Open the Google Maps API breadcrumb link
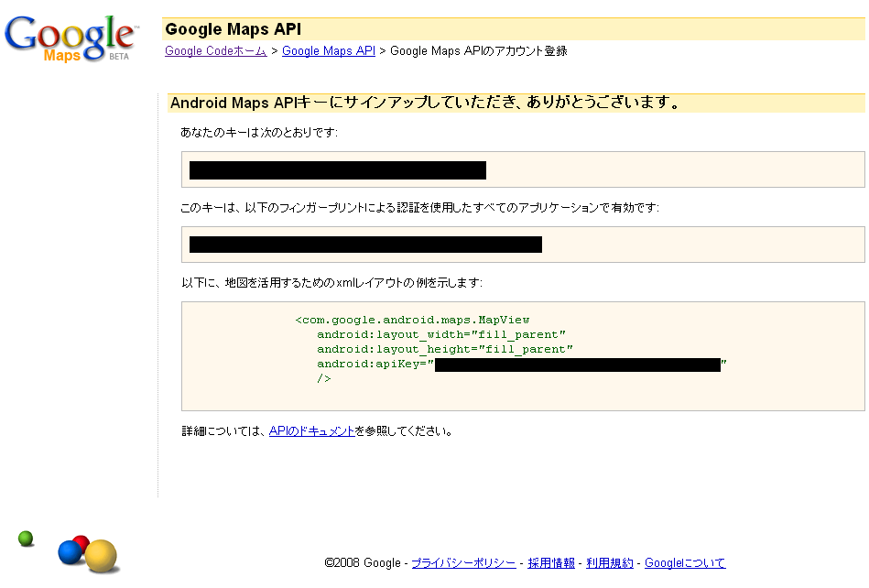Screen dimensions: 869x588 (329, 51)
